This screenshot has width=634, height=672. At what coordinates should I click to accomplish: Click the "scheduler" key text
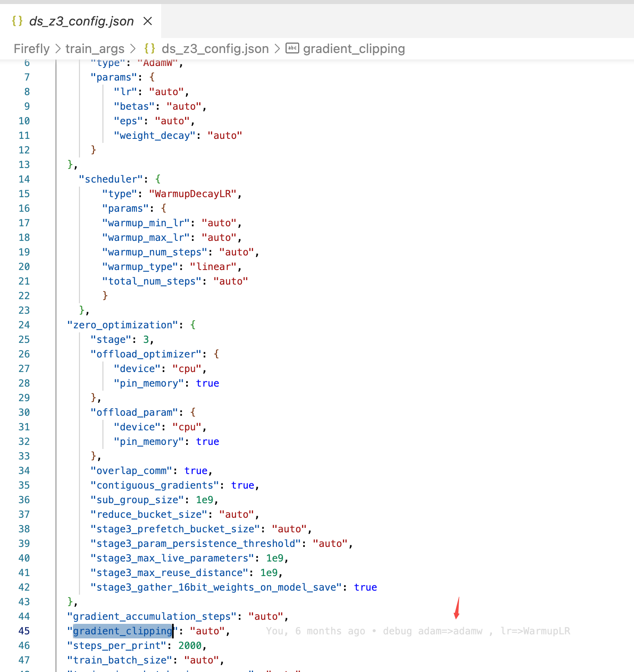tap(111, 179)
